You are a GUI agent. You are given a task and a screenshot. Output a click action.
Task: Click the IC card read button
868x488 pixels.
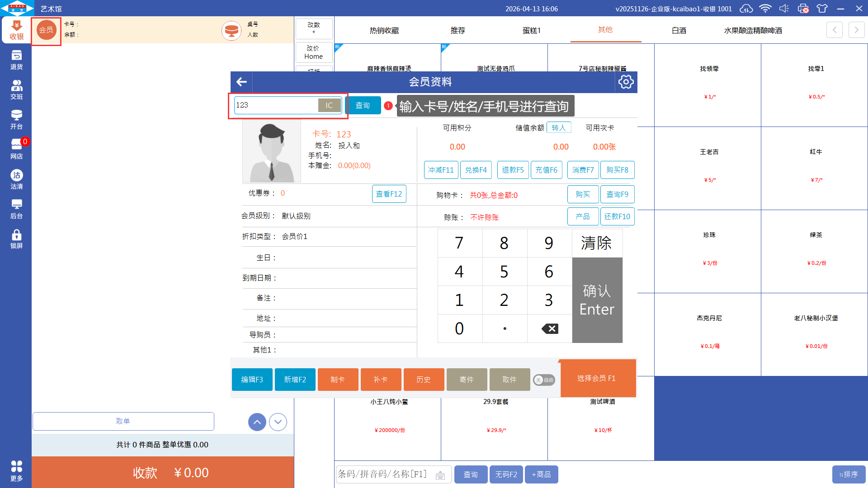pos(329,105)
